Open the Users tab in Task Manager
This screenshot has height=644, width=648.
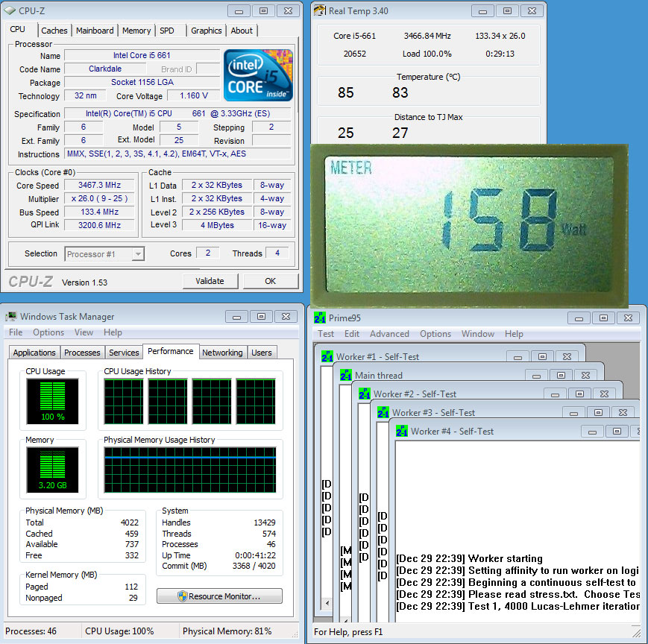point(262,353)
